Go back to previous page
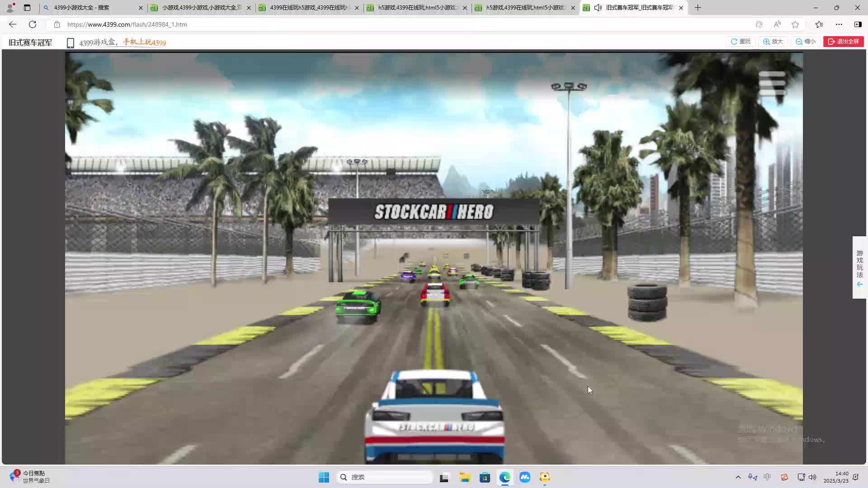 pos(13,24)
